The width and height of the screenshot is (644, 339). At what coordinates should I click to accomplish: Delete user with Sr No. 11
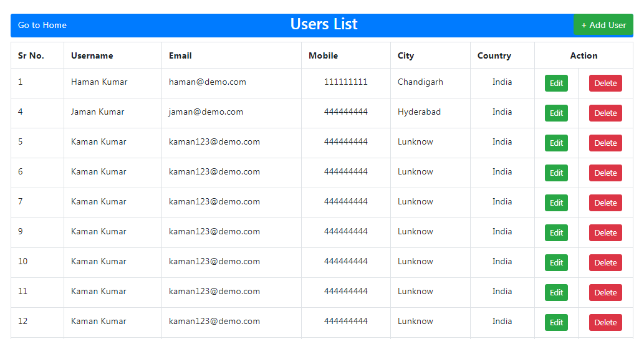(x=605, y=293)
